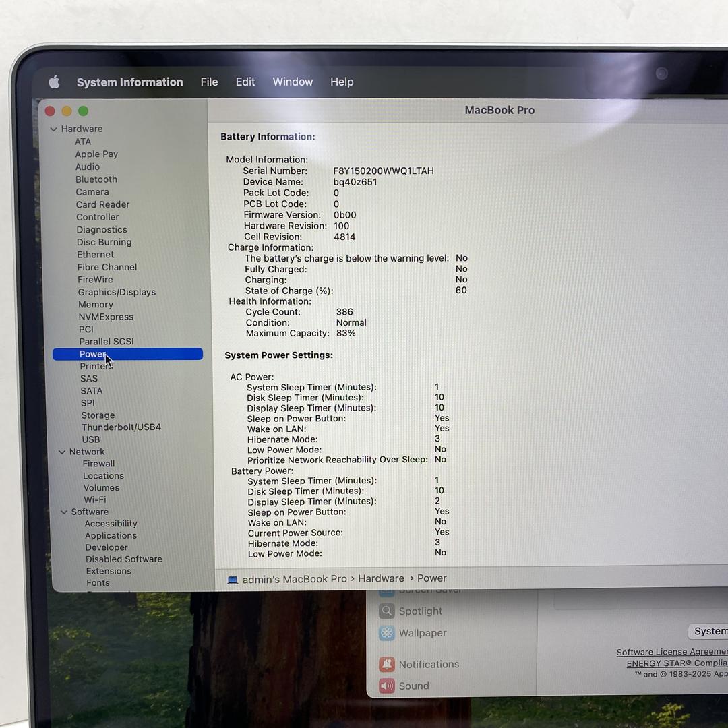The image size is (728, 728).
Task: Click Wallpaper icon in System Settings window
Action: click(386, 633)
